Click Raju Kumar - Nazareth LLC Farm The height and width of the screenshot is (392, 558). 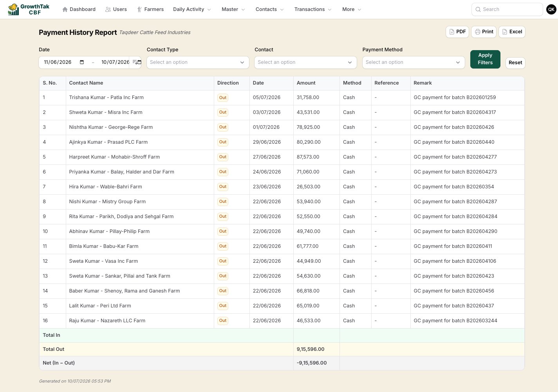107,321
